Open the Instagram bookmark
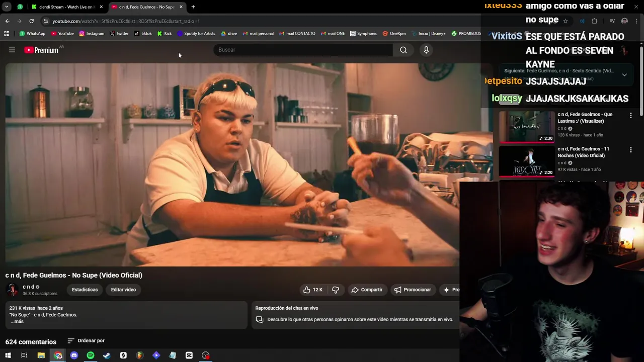The width and height of the screenshot is (644, 362). tap(92, 34)
